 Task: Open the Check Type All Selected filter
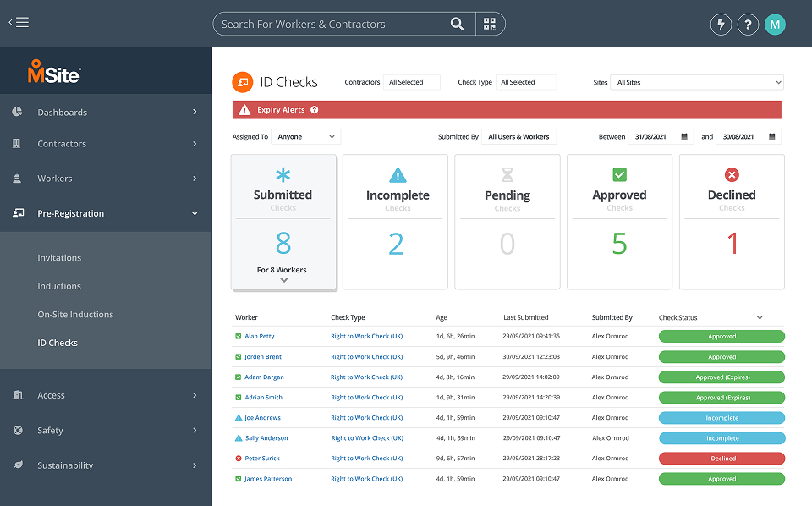(x=525, y=82)
